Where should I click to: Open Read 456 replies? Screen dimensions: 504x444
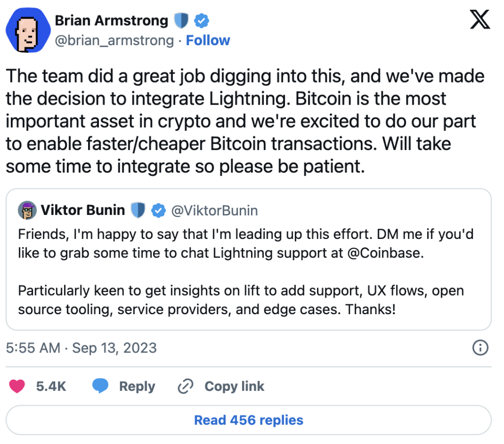(249, 420)
